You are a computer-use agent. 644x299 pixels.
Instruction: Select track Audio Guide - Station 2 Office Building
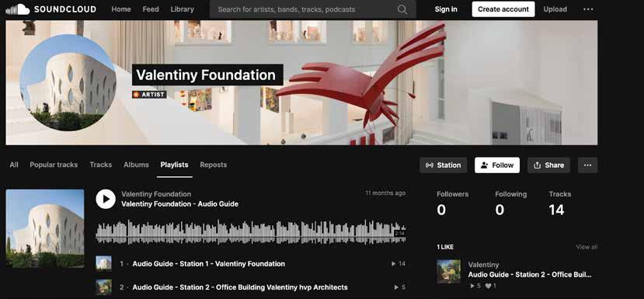(x=240, y=287)
